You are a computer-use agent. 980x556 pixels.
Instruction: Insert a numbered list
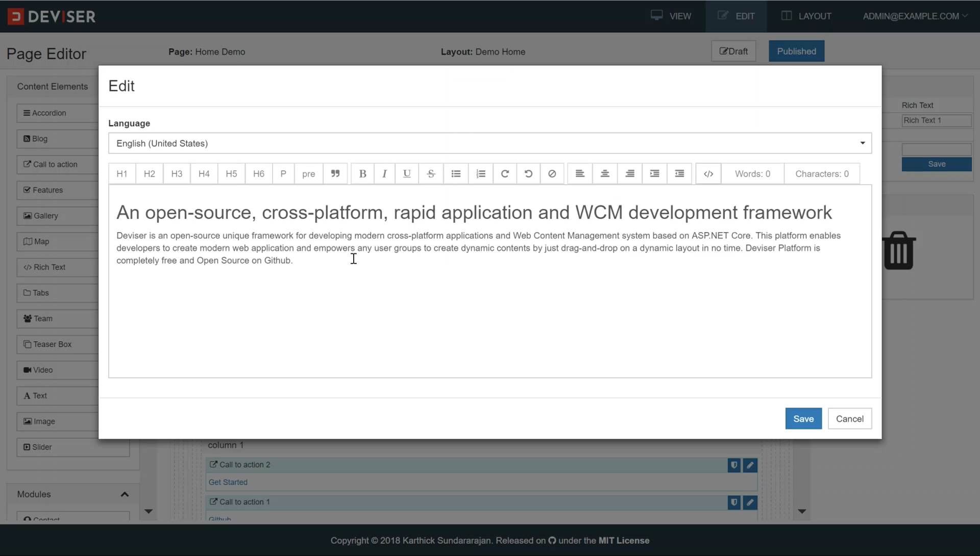click(480, 174)
